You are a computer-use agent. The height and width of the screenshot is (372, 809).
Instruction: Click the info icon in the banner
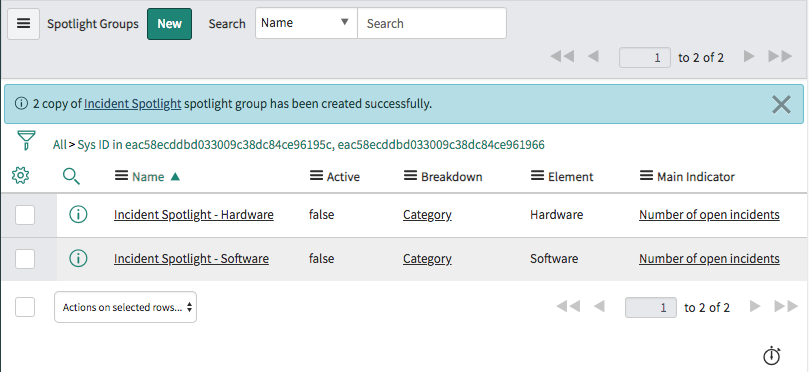tap(21, 104)
